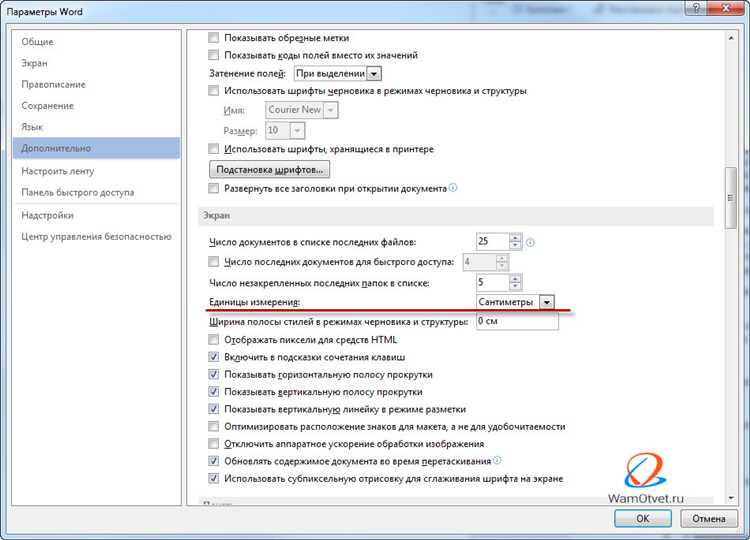The width and height of the screenshot is (750, 540).
Task: Click 'Отмена' to cancel dialog
Action: (708, 518)
